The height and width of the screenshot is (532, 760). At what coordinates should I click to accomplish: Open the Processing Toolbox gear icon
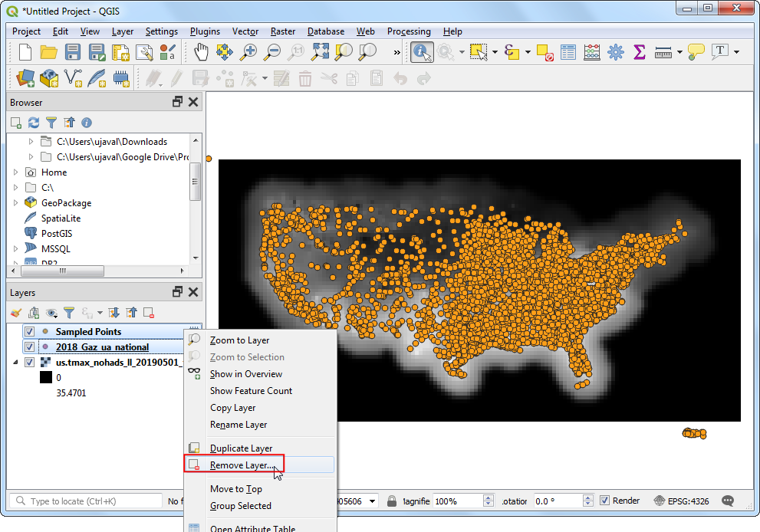click(x=615, y=52)
